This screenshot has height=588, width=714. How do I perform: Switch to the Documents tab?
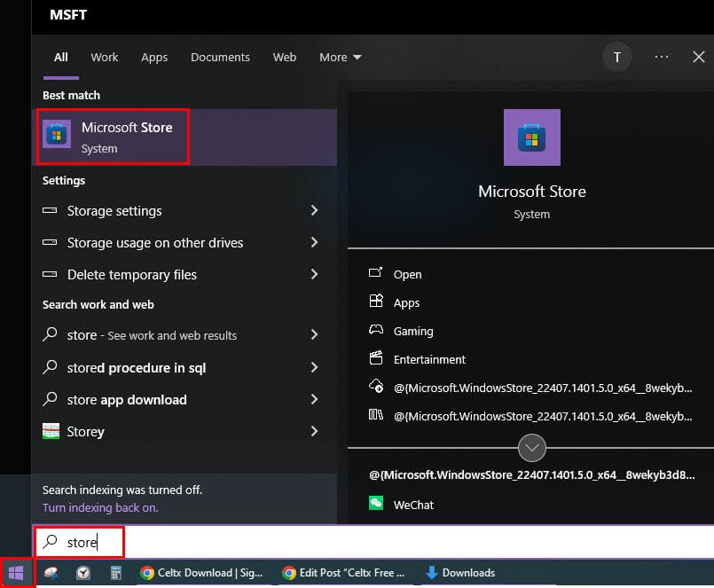click(219, 57)
